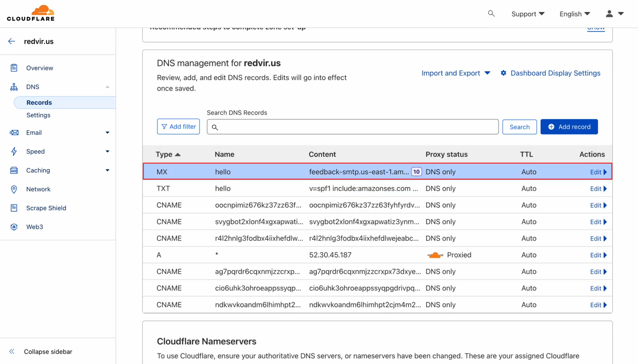The width and height of the screenshot is (638, 364).
Task: Click the orange Proxied cloud icon
Action: click(435, 255)
